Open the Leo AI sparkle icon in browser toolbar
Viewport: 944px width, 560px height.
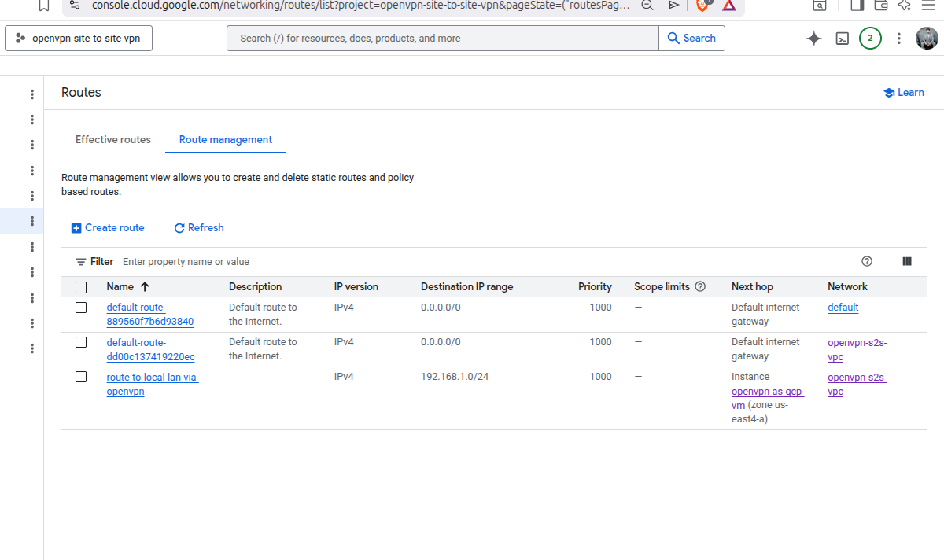pos(904,5)
